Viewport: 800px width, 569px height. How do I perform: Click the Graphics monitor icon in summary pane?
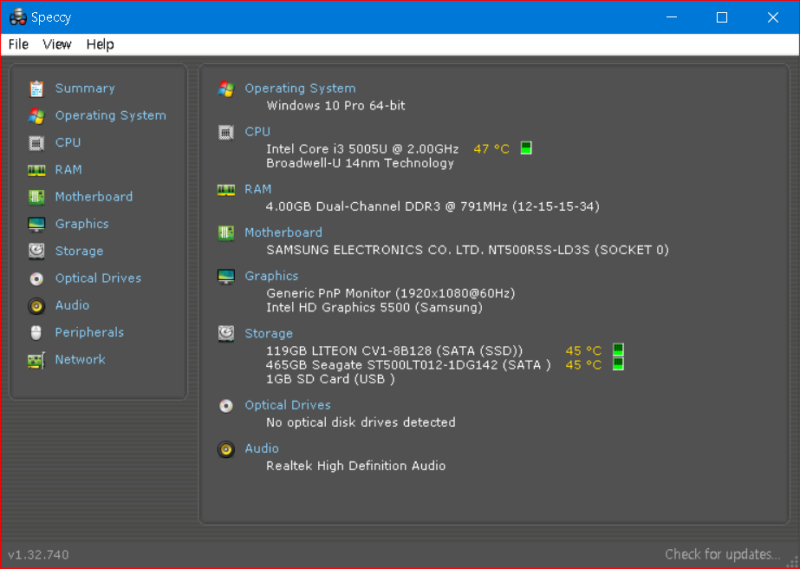coord(226,277)
